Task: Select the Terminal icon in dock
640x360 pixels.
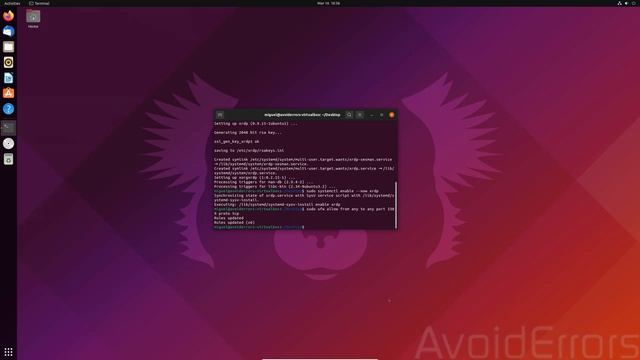Action: 9,128
